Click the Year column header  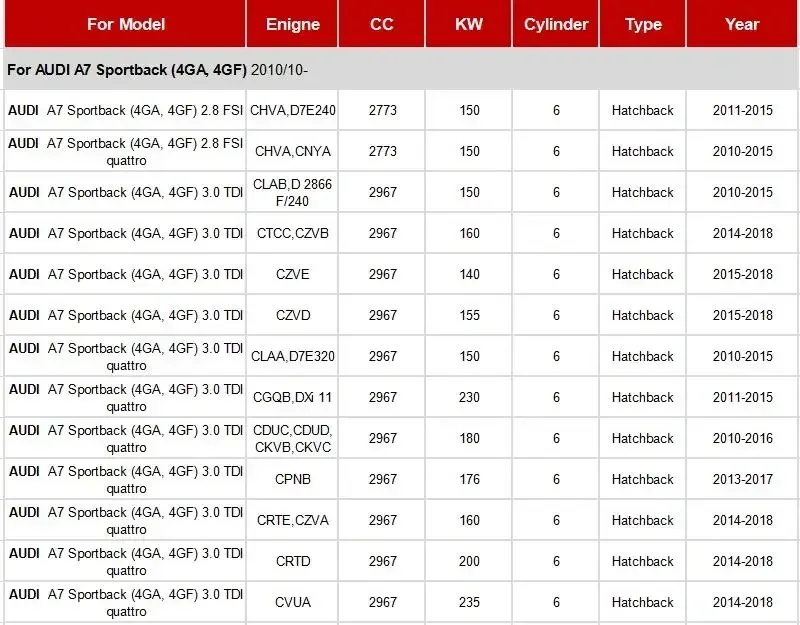pyautogui.click(x=742, y=24)
